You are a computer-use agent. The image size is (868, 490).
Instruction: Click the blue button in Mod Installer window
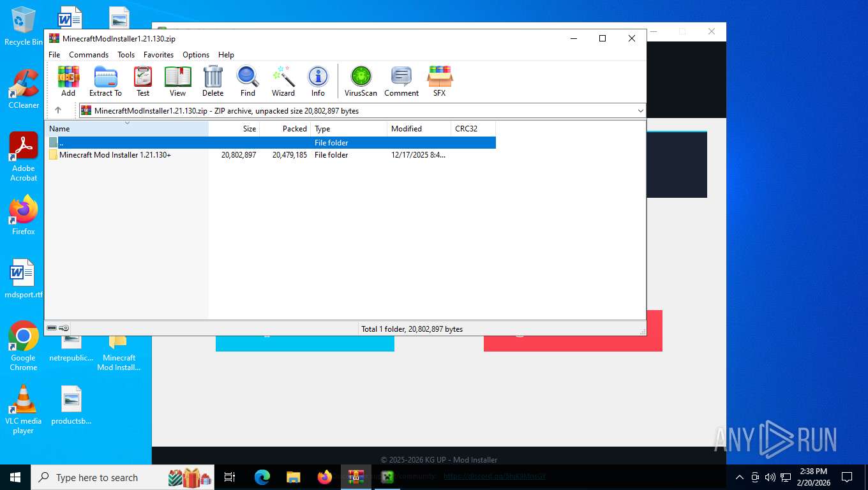[305, 343]
